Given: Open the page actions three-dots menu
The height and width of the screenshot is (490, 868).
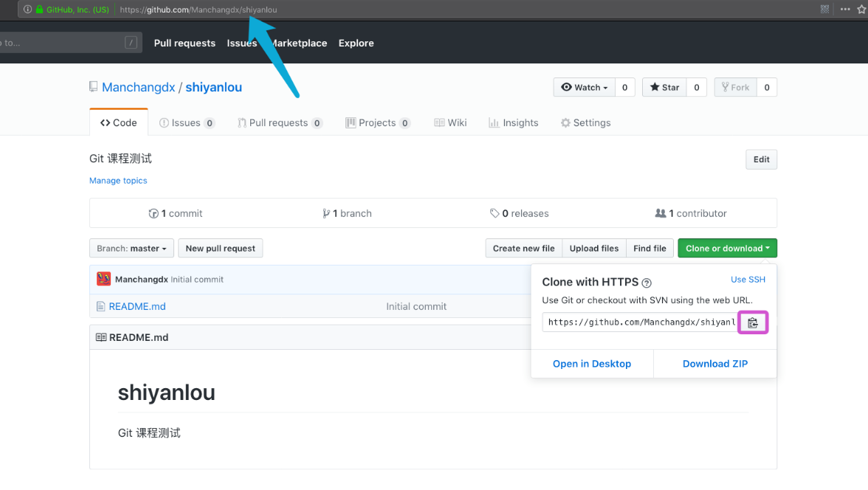Looking at the screenshot, I should point(844,9).
